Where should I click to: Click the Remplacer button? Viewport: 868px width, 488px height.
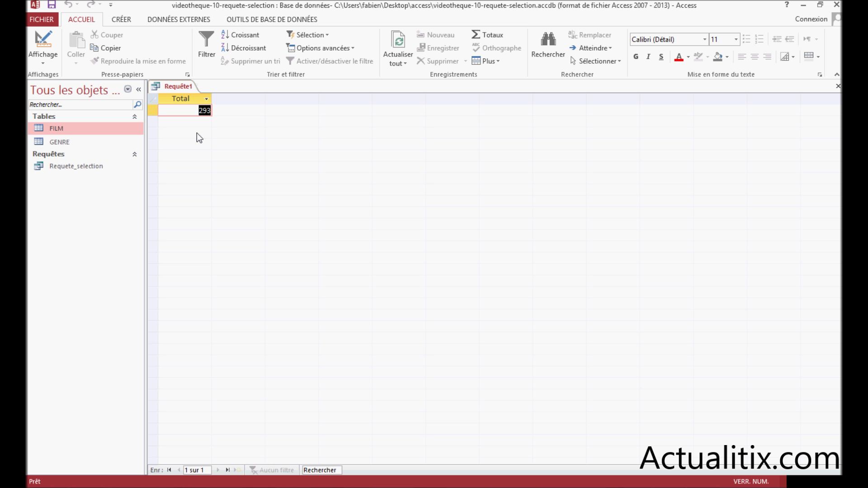[x=590, y=35]
